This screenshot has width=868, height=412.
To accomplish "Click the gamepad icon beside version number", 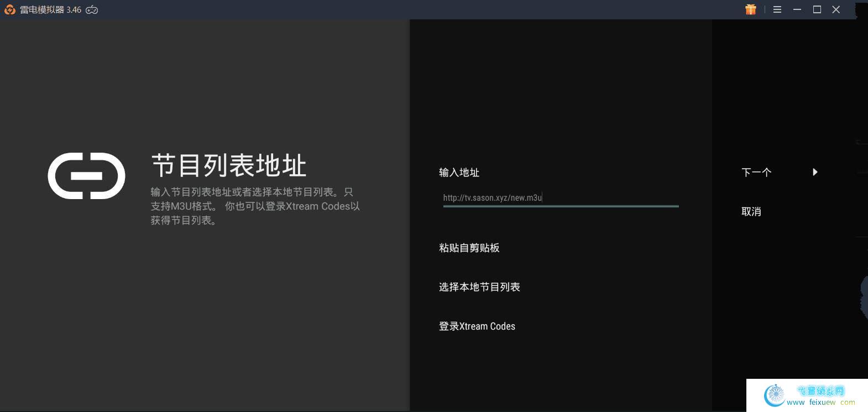I will [92, 10].
